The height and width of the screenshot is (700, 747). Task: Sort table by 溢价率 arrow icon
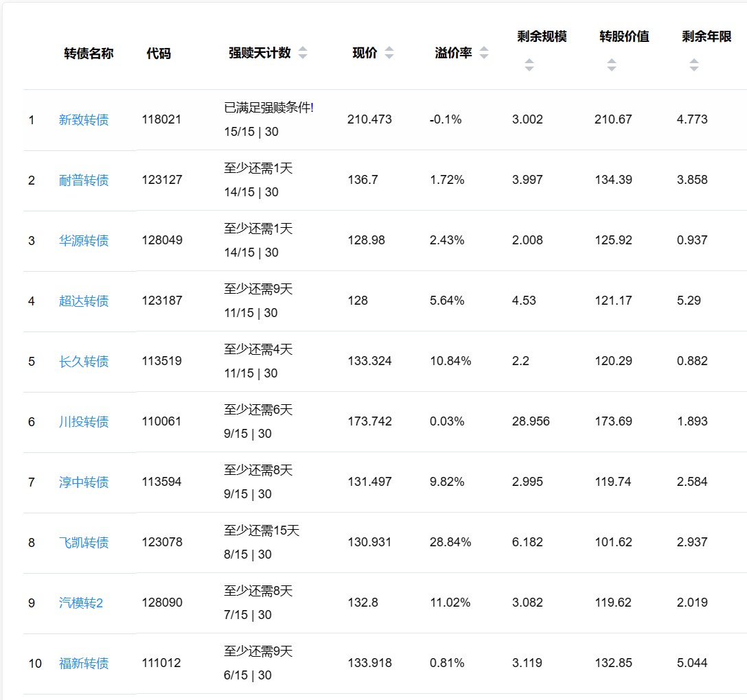pyautogui.click(x=484, y=53)
